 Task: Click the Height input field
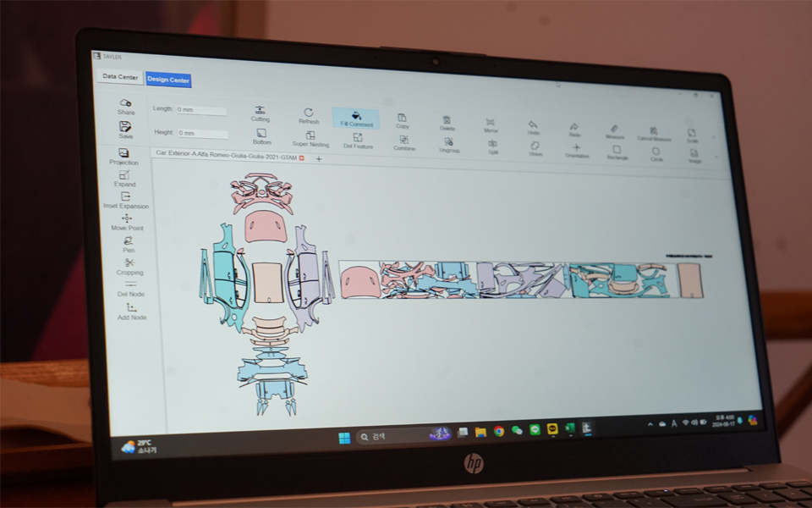click(202, 134)
